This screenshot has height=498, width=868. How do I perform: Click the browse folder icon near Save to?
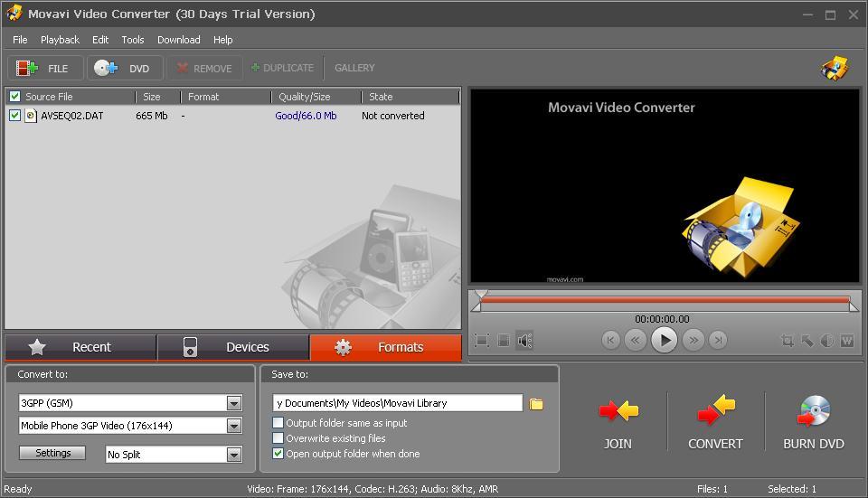pos(536,404)
